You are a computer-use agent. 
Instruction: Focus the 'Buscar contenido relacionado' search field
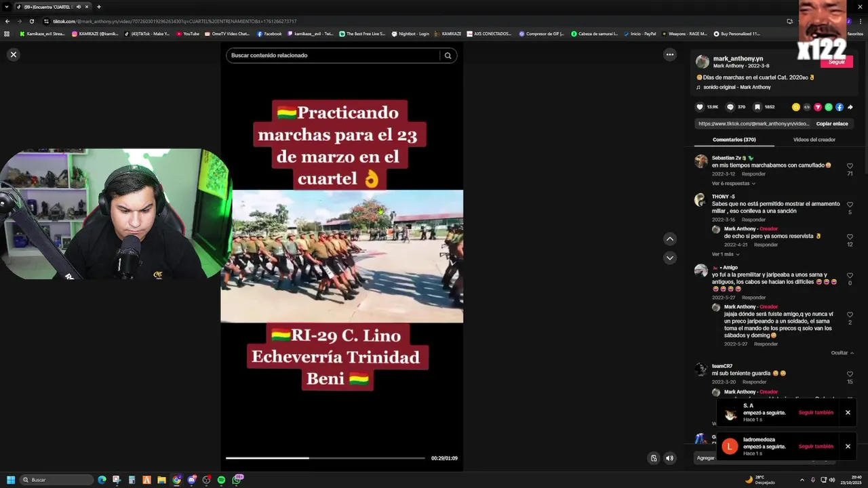click(x=334, y=56)
